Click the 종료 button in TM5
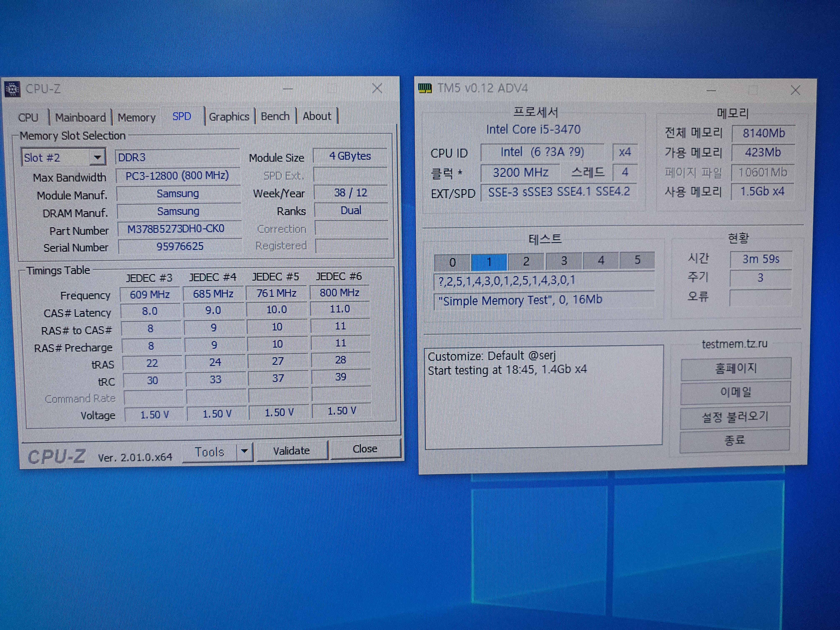840x630 pixels. pyautogui.click(x=734, y=440)
